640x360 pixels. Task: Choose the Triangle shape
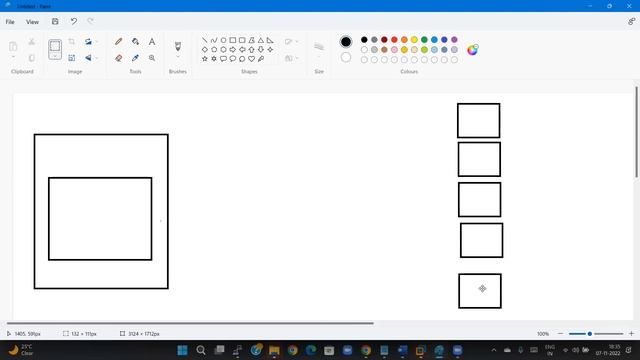tap(261, 40)
